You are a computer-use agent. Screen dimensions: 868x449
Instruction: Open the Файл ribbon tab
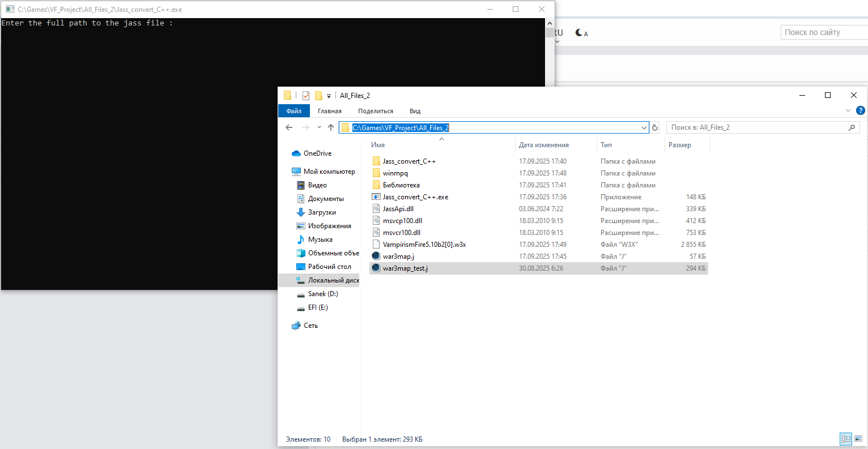(x=294, y=111)
